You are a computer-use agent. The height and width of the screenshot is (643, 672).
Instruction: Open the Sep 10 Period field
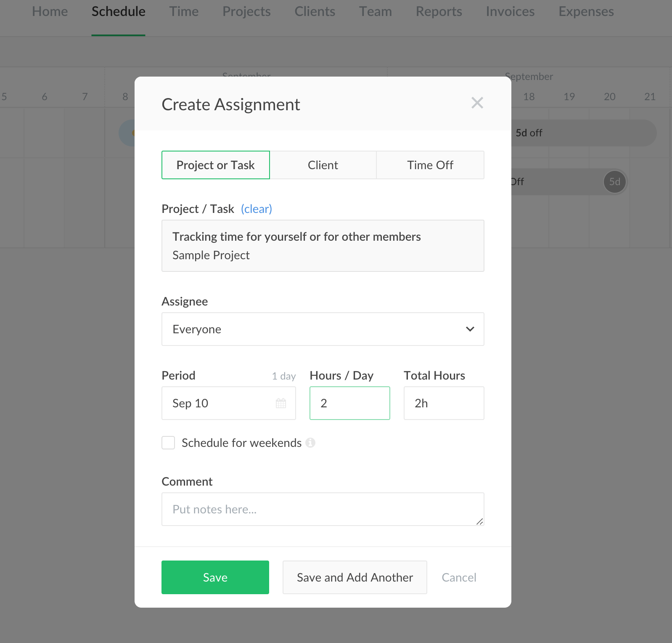pos(219,403)
